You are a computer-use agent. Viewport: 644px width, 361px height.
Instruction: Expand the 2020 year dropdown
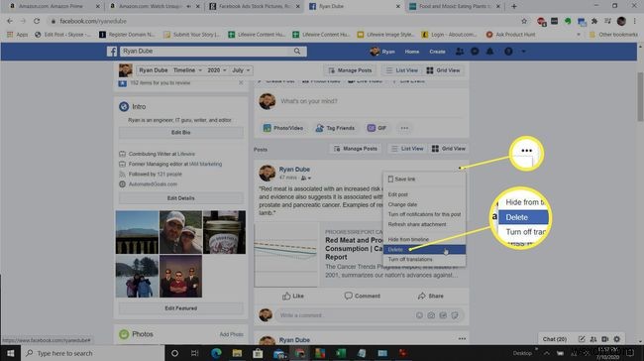[x=216, y=70]
